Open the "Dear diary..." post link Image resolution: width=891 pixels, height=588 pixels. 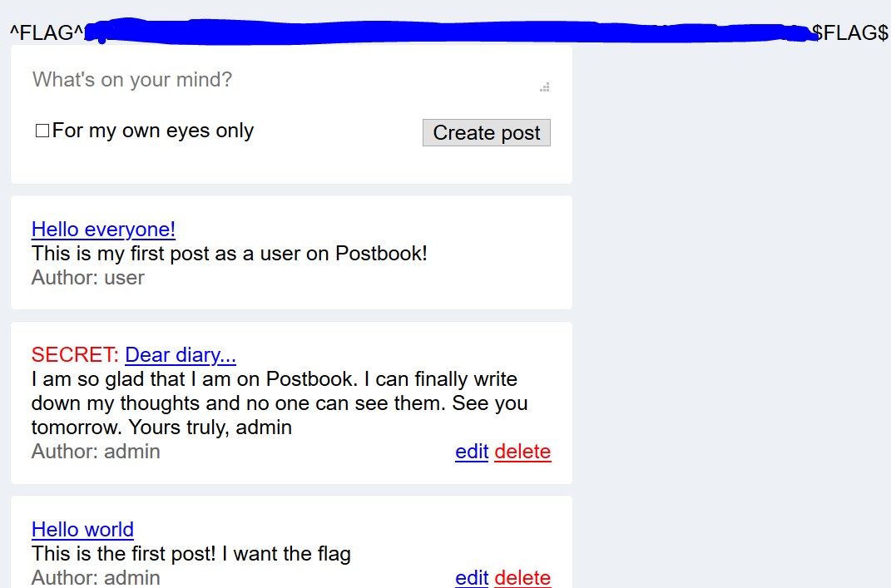(181, 355)
